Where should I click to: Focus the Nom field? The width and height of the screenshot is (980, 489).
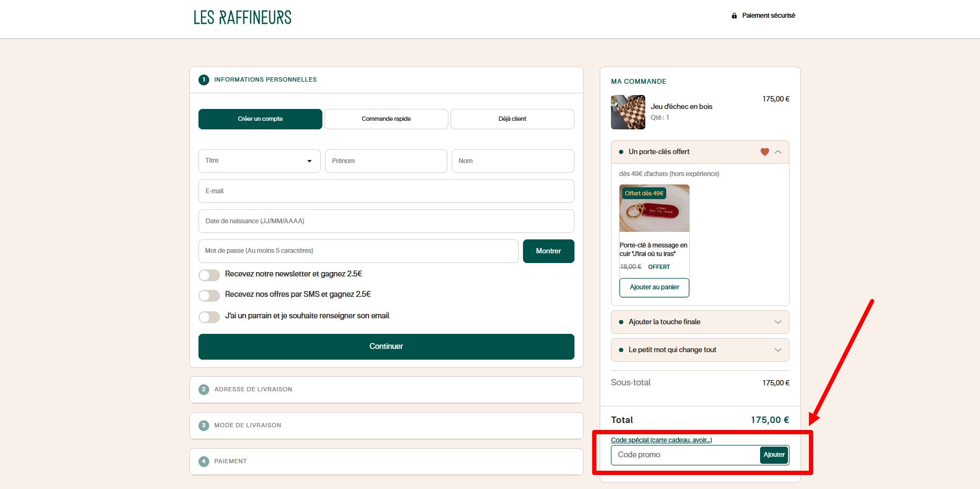click(x=513, y=161)
